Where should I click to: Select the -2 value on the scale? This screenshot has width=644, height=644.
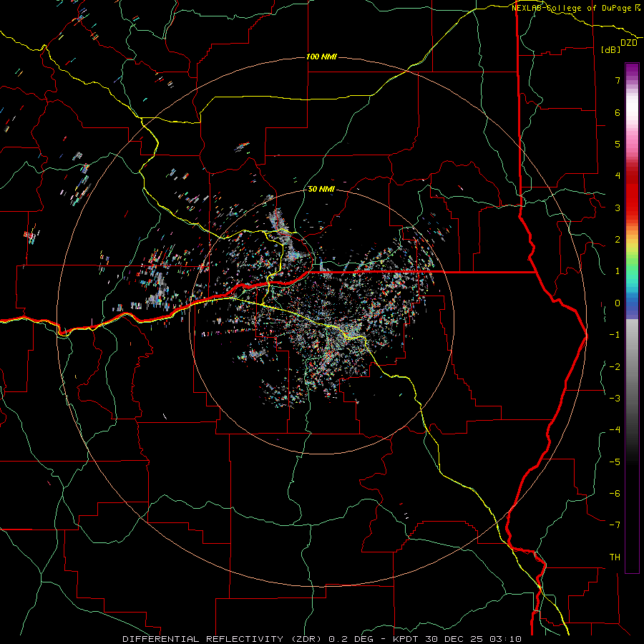coord(615,367)
